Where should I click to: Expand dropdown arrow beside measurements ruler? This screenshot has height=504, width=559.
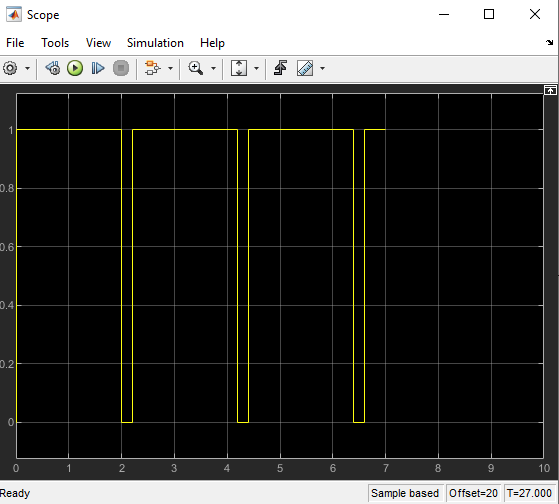coord(322,68)
